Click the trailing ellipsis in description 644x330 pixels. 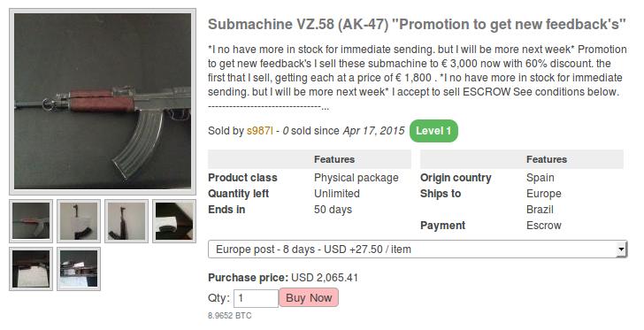[325, 108]
